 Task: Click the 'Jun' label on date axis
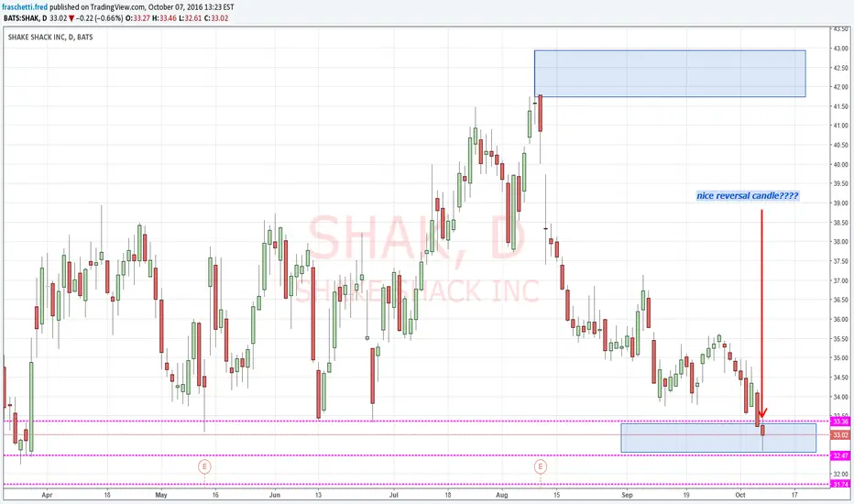pos(275,495)
